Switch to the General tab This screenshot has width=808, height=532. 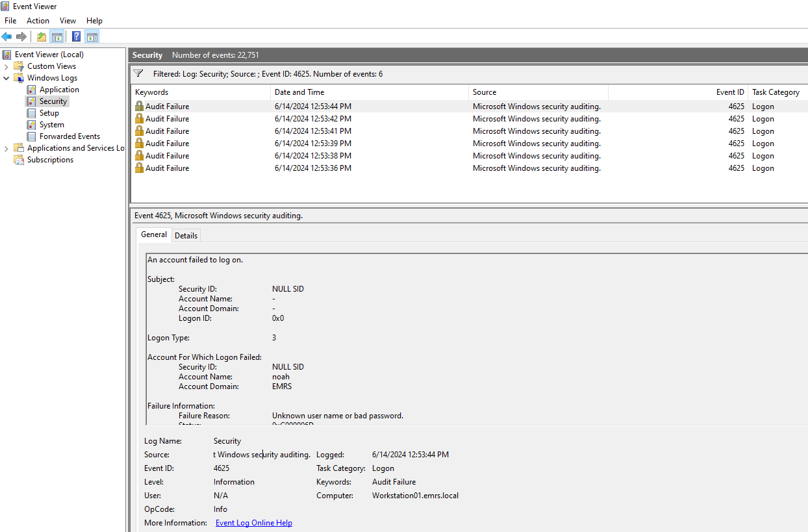click(154, 234)
